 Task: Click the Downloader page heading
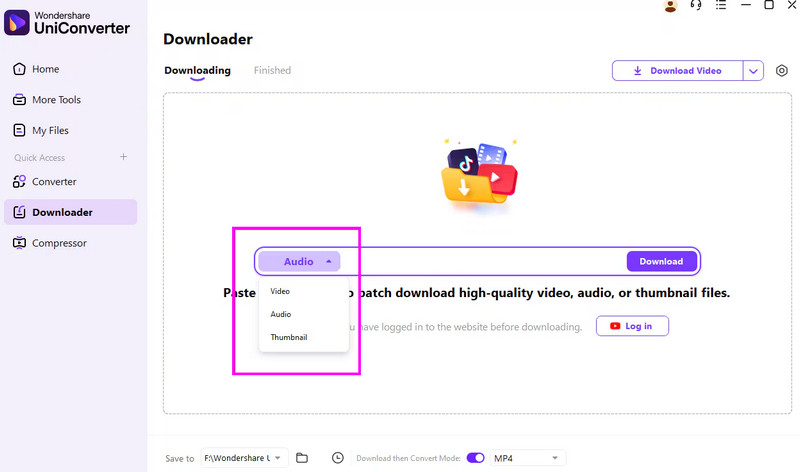point(208,39)
